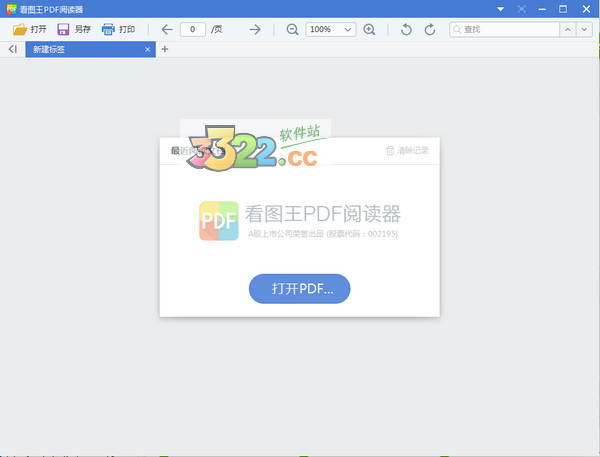
Task: Zoom out with the minus magnifier
Action: coord(292,29)
